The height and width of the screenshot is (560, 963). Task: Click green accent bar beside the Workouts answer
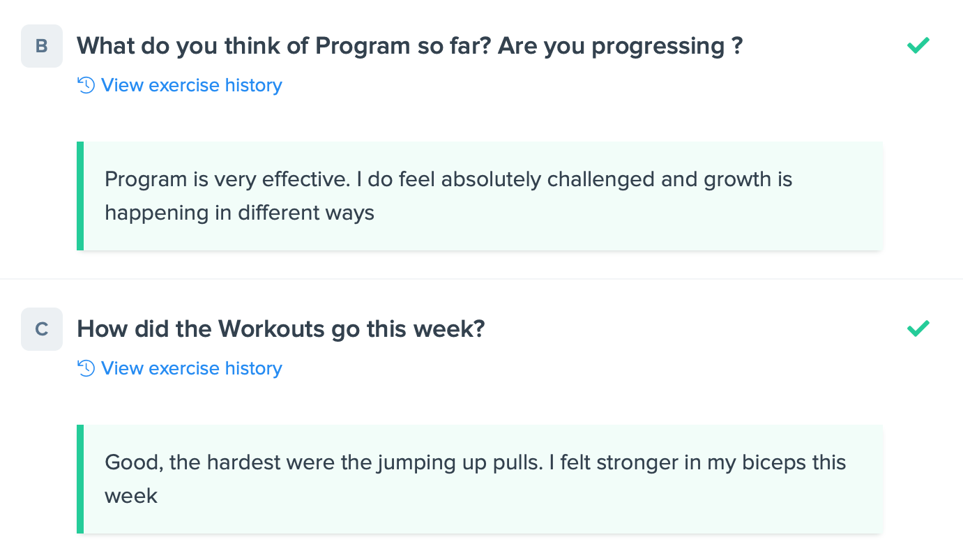[x=80, y=479]
